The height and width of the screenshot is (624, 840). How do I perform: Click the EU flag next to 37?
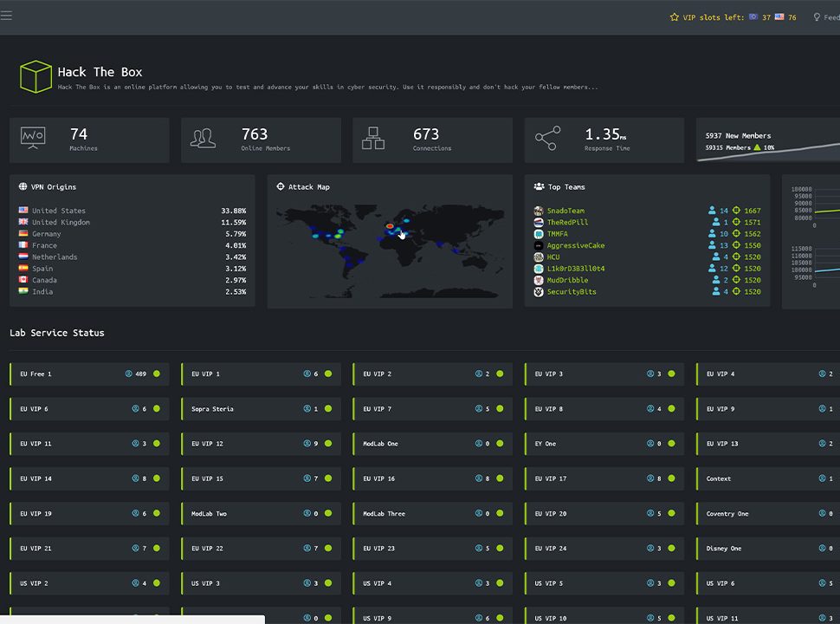click(x=753, y=16)
